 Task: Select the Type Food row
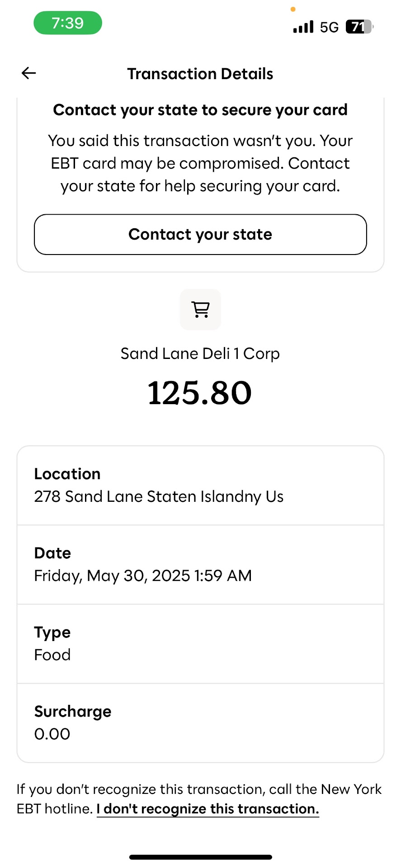pyautogui.click(x=200, y=644)
